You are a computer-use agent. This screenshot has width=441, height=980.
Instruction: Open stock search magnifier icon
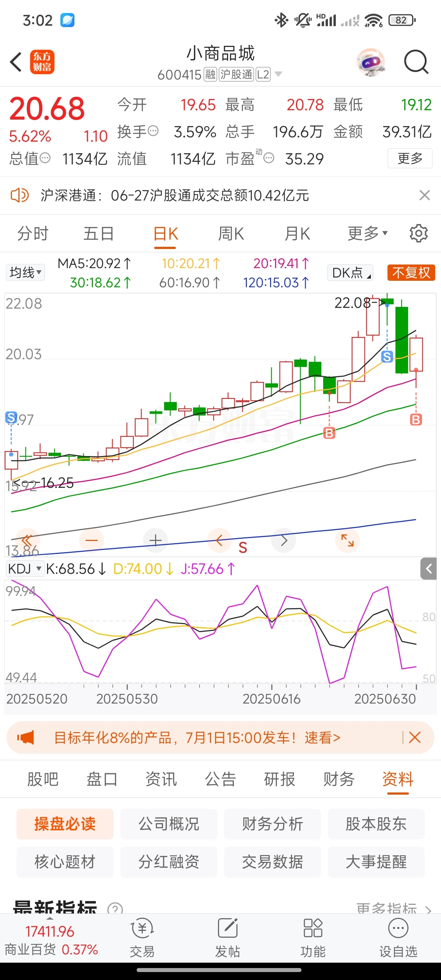coord(416,62)
